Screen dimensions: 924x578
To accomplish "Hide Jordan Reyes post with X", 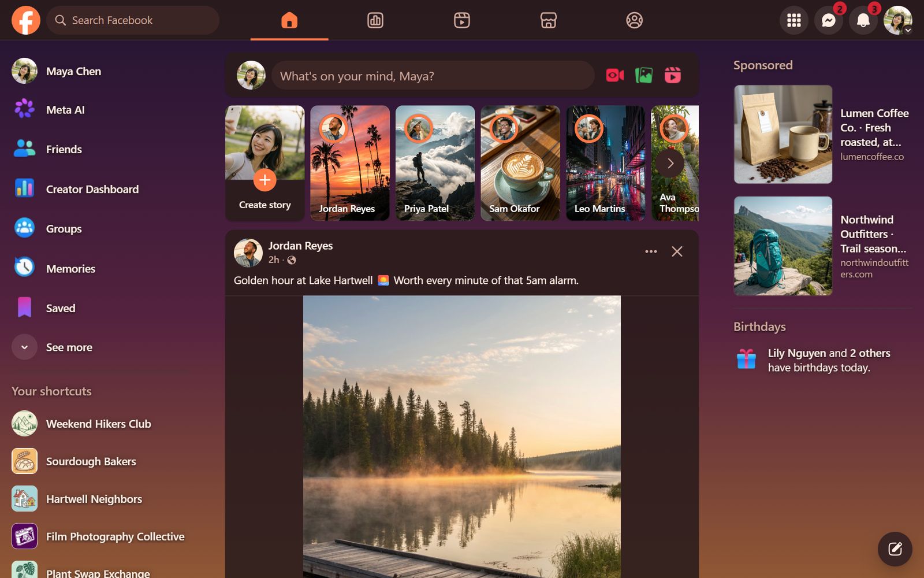I will [677, 251].
